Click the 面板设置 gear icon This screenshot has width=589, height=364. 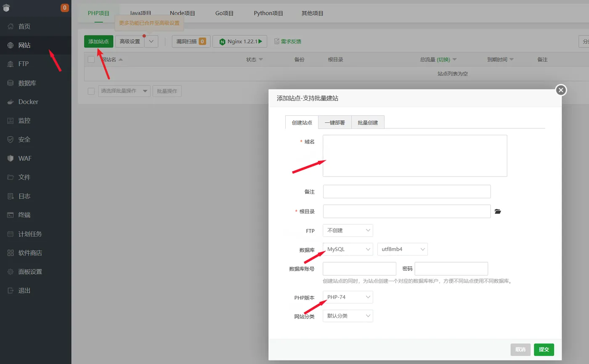(11, 272)
